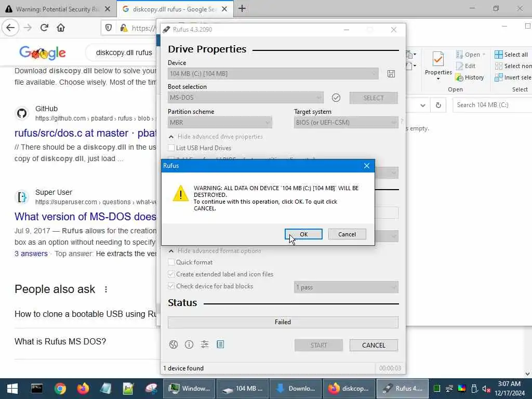532x399 pixels.
Task: Close the Rufus warning dialog with X
Action: pos(367,166)
